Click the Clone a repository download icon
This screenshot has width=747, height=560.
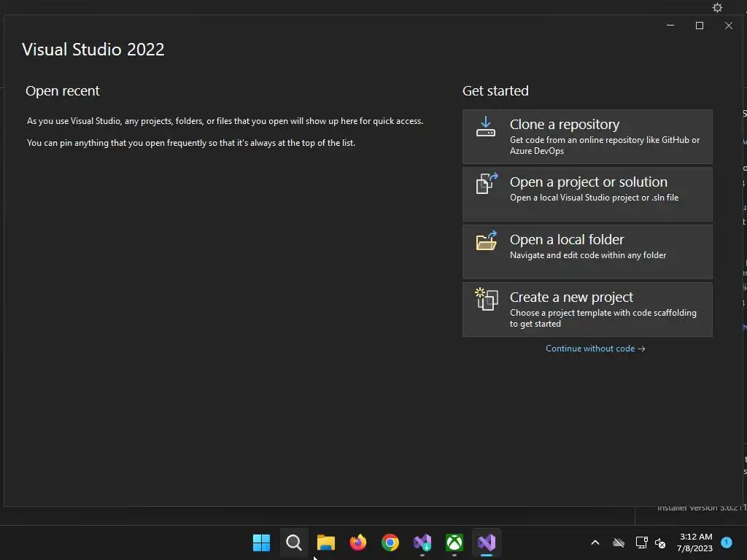tap(485, 127)
